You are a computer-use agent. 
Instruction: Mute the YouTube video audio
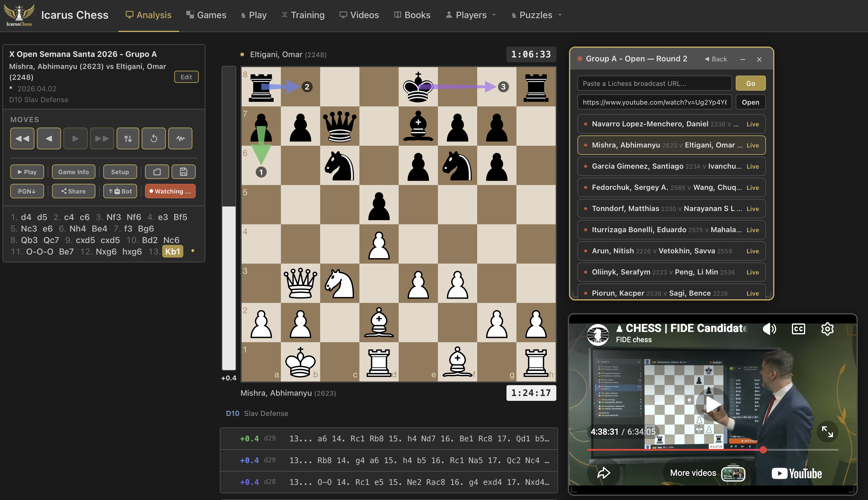770,329
